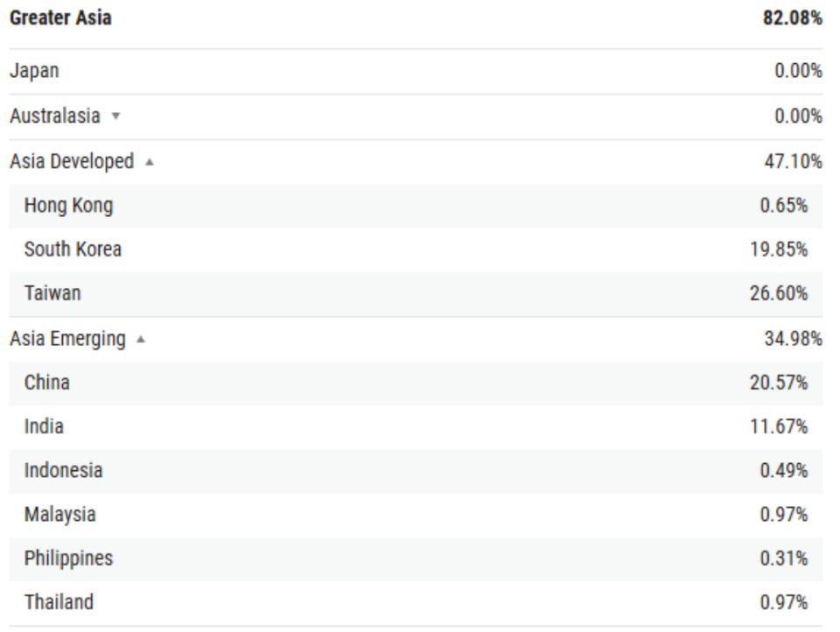The width and height of the screenshot is (840, 632).
Task: Click China's 20.57% value
Action: point(779,383)
